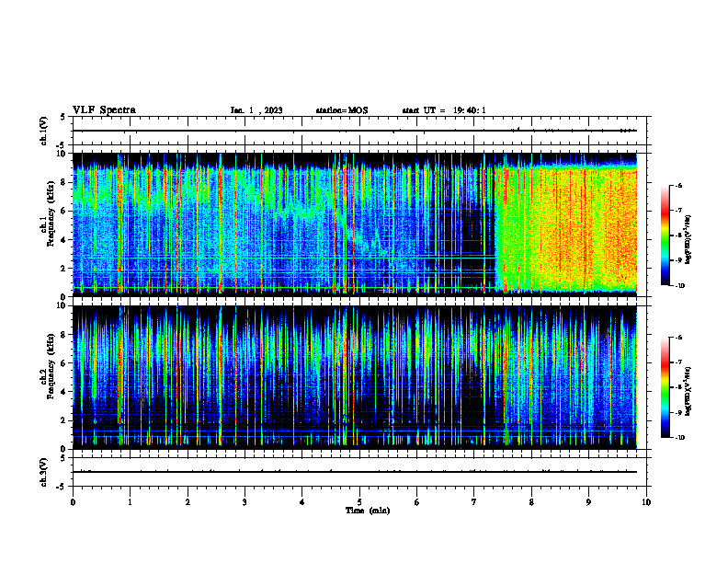Click the 2 kHz tick of ch.2 axis
This screenshot has height=563, width=728.
tap(64, 420)
